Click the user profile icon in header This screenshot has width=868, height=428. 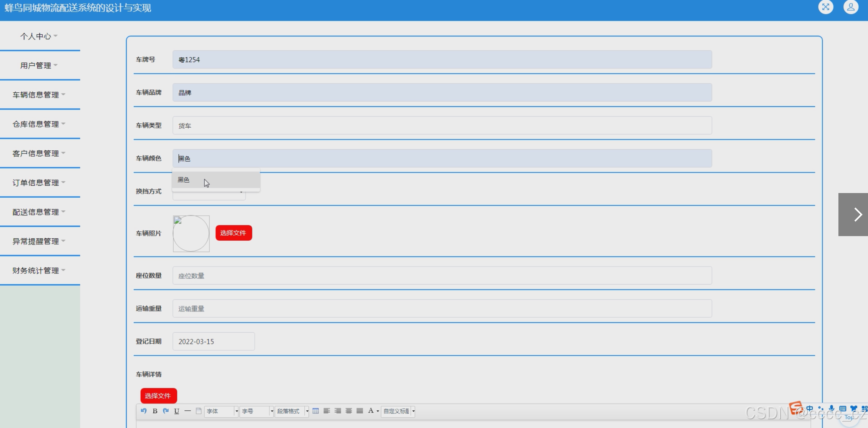(851, 7)
